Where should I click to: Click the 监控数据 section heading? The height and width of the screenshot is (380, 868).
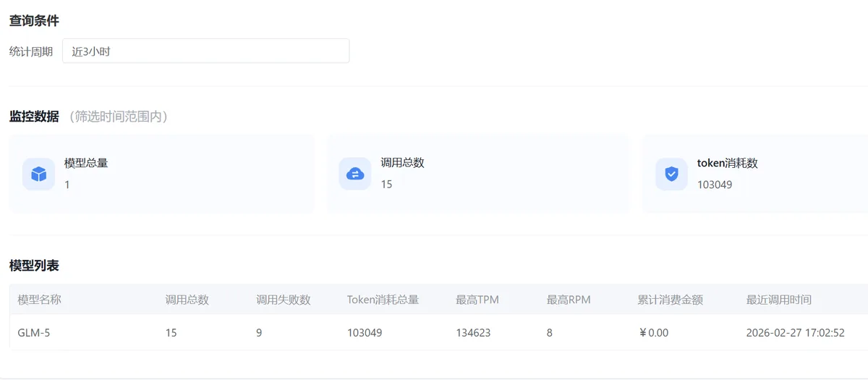tap(34, 117)
